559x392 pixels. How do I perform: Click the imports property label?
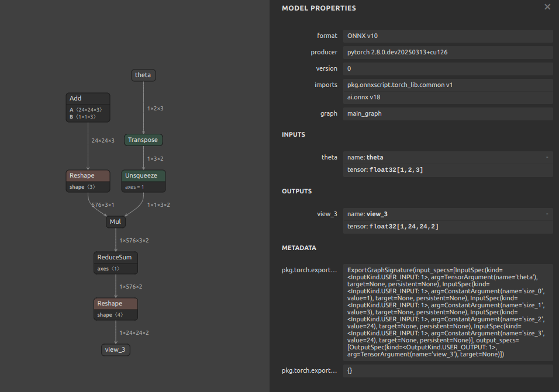(x=326, y=85)
